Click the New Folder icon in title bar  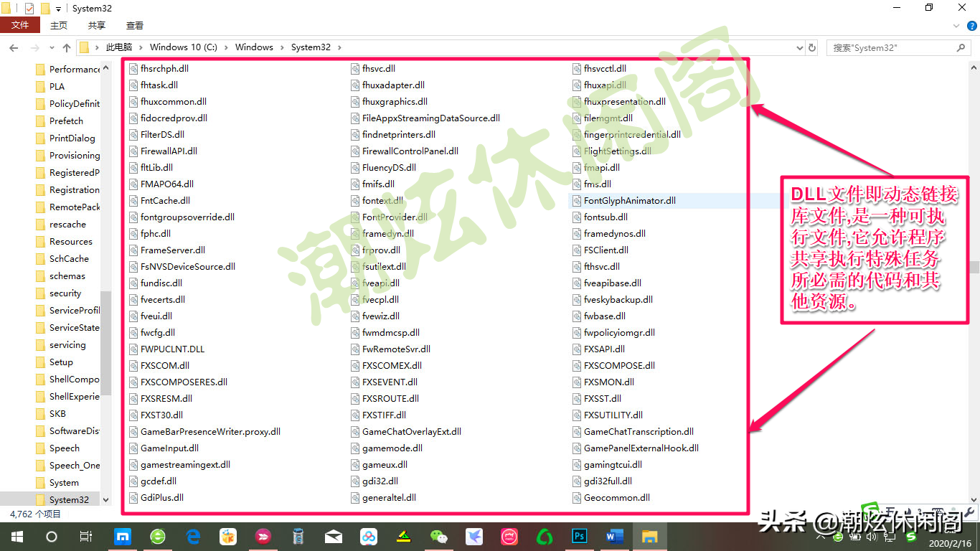[x=45, y=9]
